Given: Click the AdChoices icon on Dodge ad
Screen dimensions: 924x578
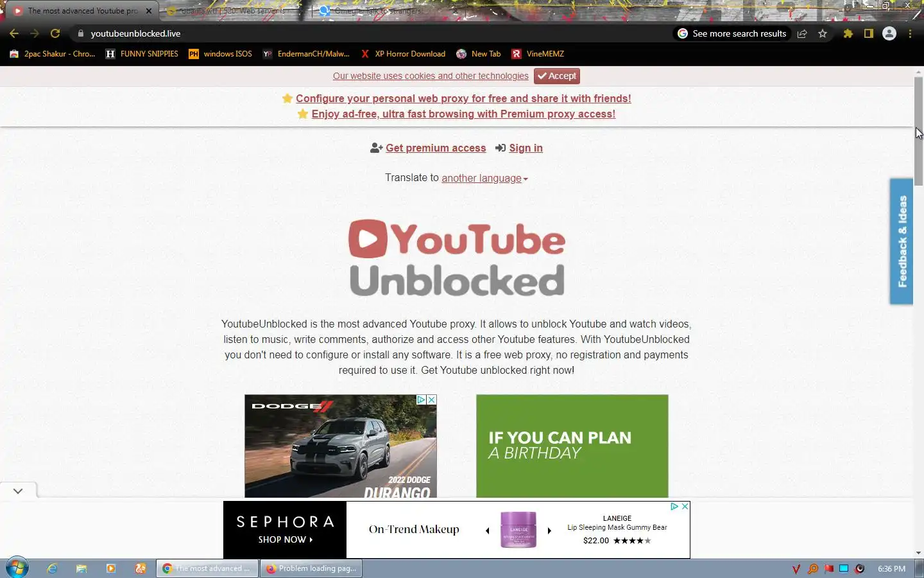Looking at the screenshot, I should (422, 399).
